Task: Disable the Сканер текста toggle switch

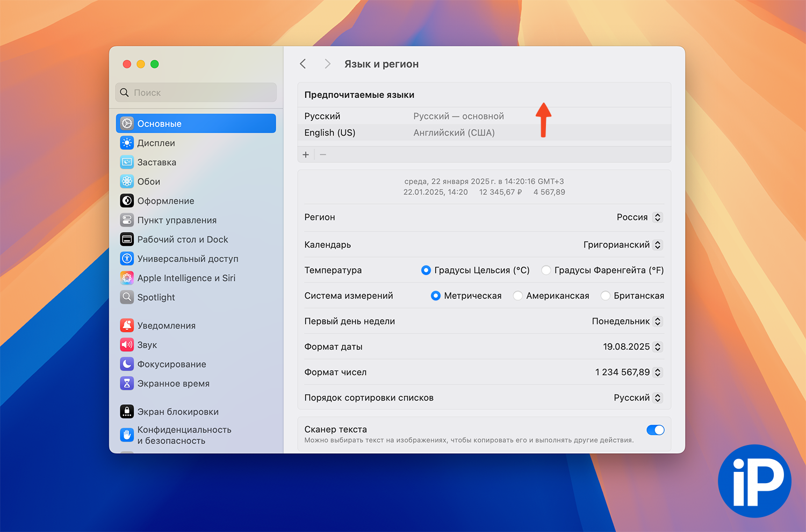Action: click(655, 430)
